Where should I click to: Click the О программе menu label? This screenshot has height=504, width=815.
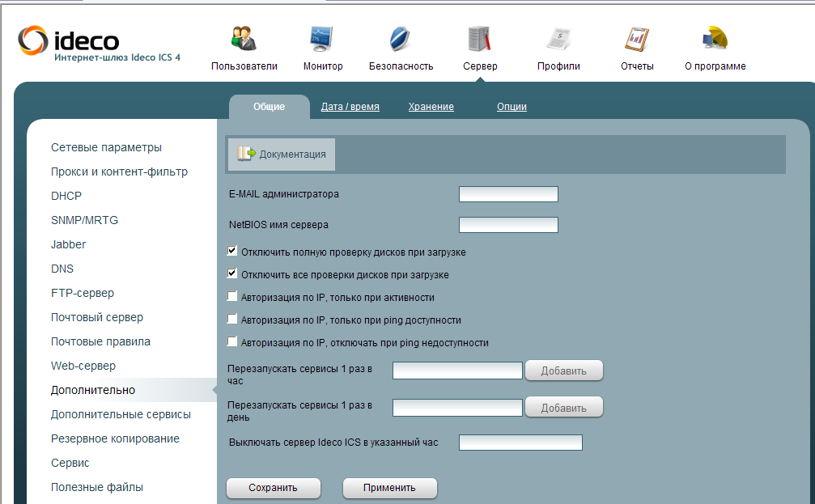point(715,66)
